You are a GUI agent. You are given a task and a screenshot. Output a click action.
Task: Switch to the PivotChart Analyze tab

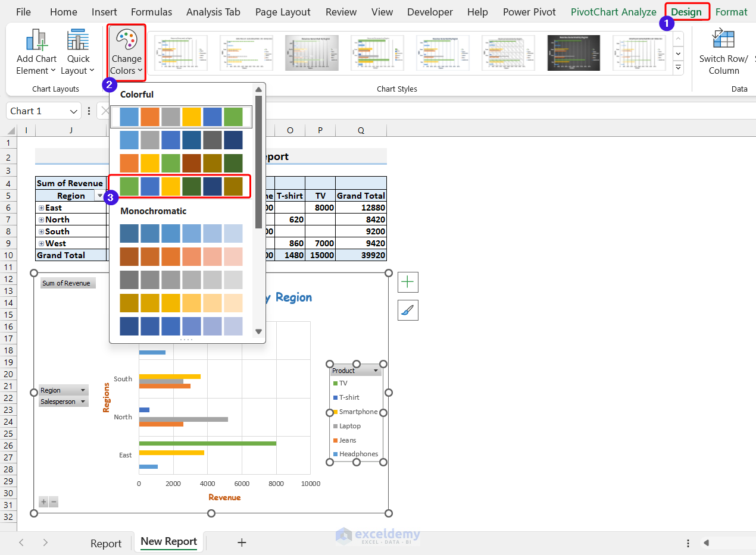point(613,12)
